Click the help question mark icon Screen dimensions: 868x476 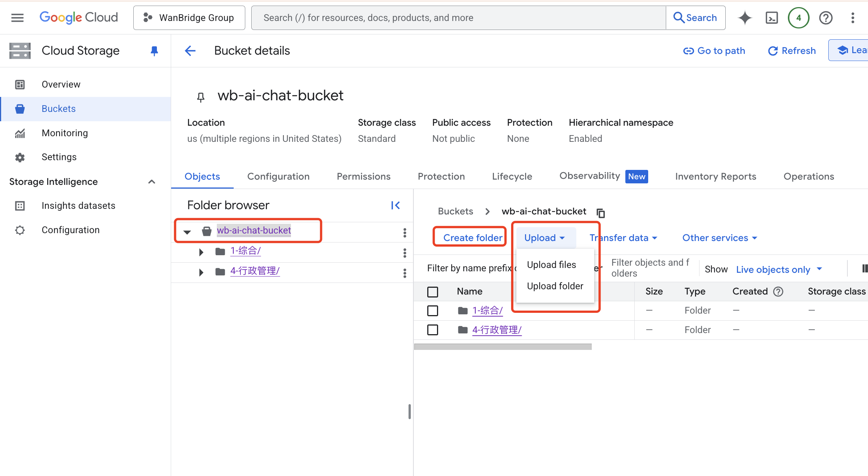pyautogui.click(x=825, y=18)
